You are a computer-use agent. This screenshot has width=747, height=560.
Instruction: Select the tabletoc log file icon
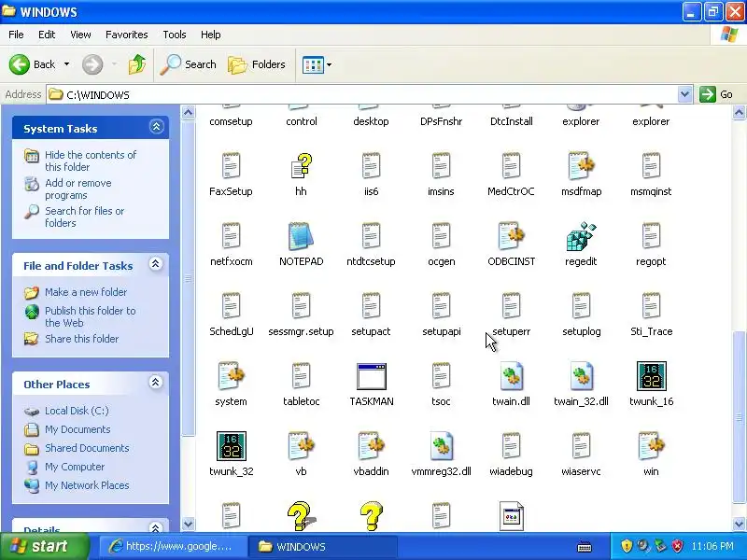click(301, 376)
